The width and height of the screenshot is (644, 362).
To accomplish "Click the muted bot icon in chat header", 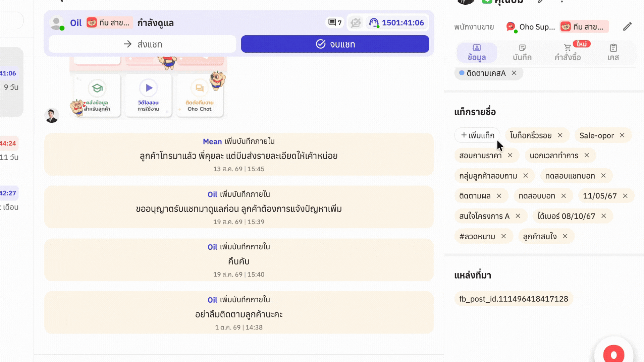I will 356,23.
